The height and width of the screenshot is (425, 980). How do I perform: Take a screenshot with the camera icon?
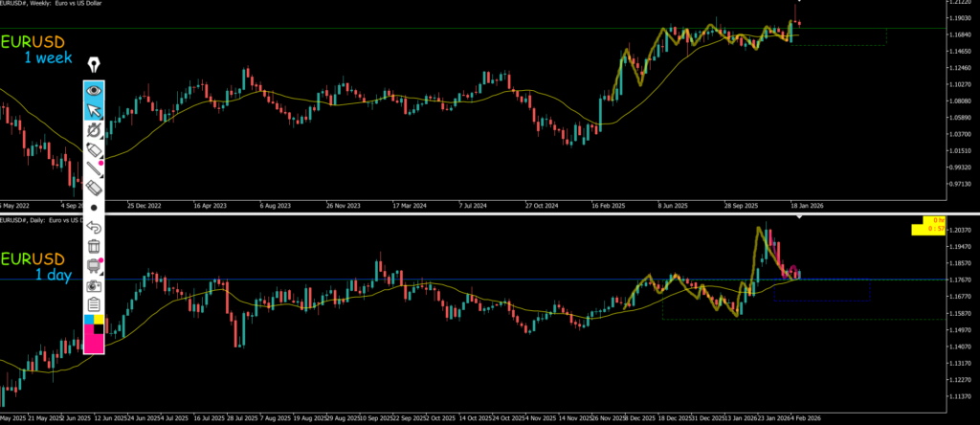point(94,285)
